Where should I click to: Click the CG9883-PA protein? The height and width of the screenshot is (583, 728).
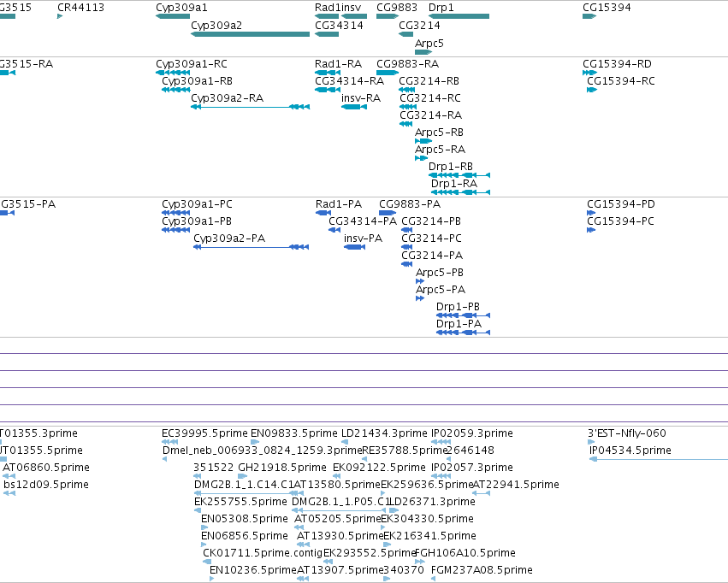pyautogui.click(x=388, y=212)
